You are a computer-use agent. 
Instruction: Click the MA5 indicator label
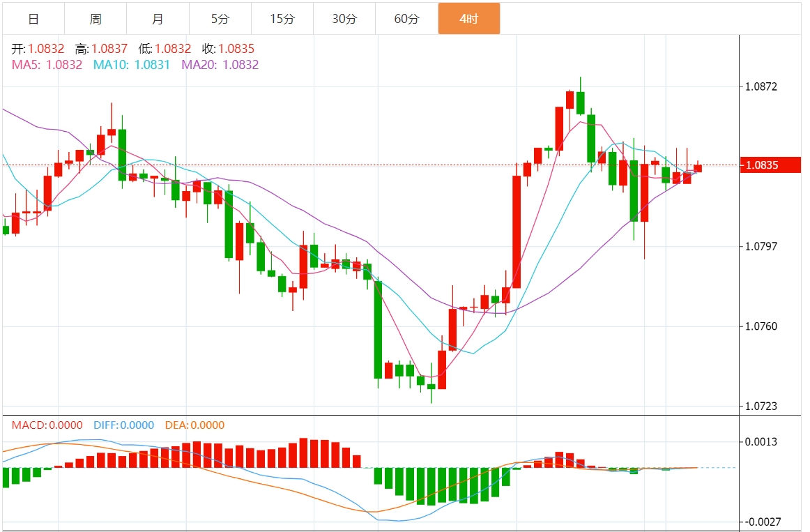pyautogui.click(x=47, y=65)
